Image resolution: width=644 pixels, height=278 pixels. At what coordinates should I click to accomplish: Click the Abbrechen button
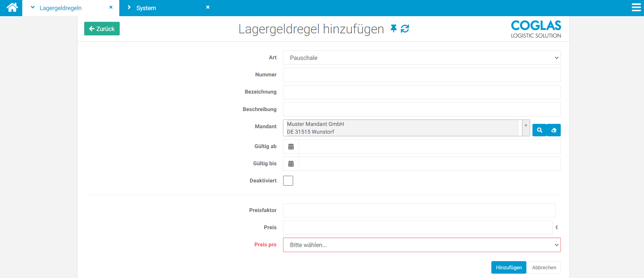pos(544,268)
